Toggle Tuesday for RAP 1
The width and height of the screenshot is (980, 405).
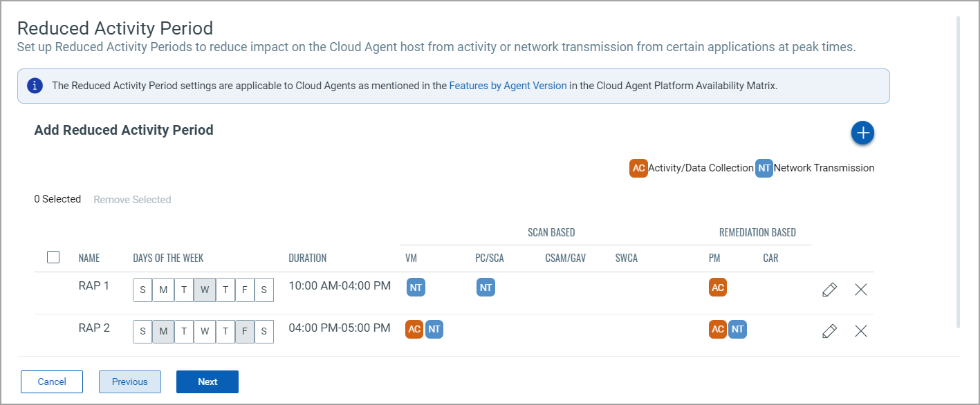(183, 290)
